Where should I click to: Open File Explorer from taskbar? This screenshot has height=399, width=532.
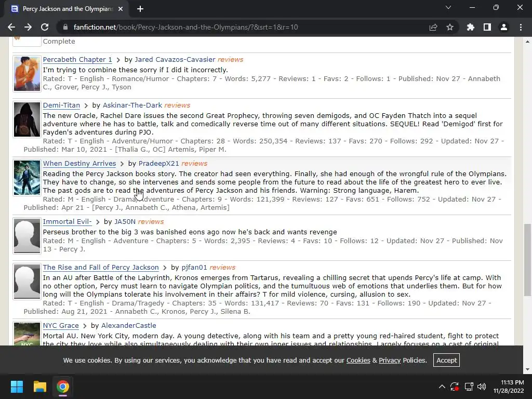(x=39, y=387)
